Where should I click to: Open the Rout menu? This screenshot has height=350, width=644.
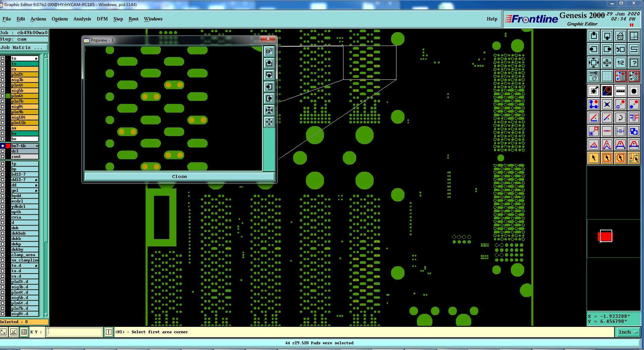[133, 19]
